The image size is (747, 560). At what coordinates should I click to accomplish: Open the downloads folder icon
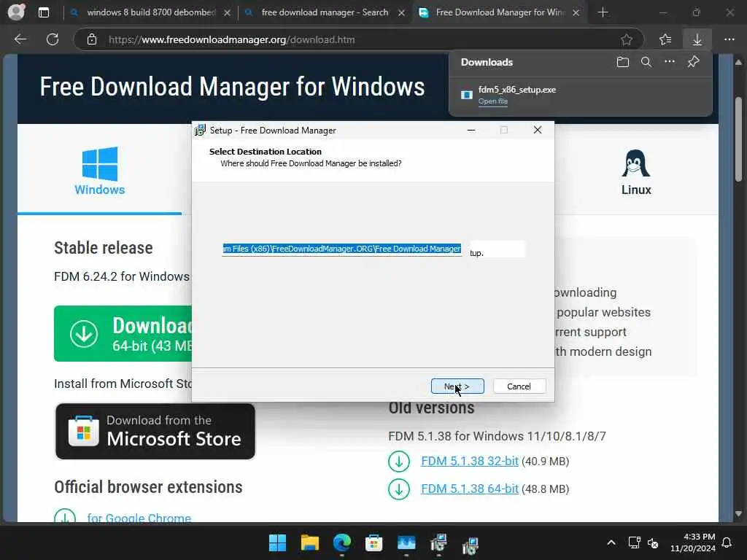tap(623, 62)
